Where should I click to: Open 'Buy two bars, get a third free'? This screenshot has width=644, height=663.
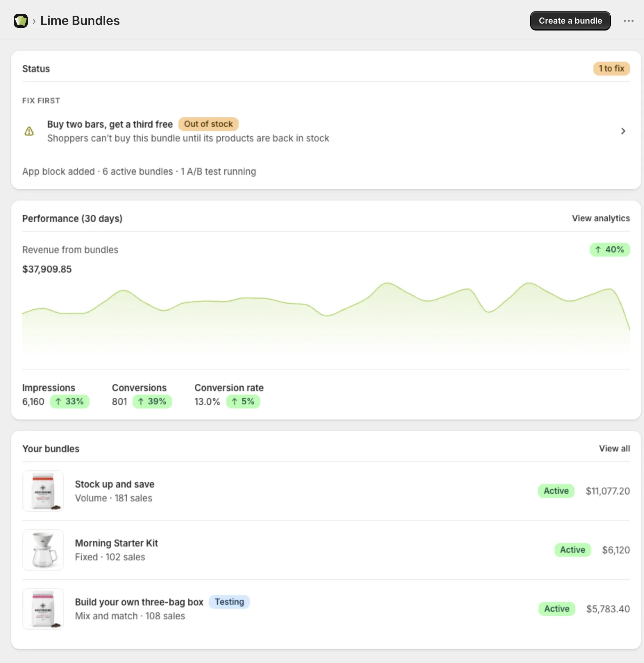(110, 124)
